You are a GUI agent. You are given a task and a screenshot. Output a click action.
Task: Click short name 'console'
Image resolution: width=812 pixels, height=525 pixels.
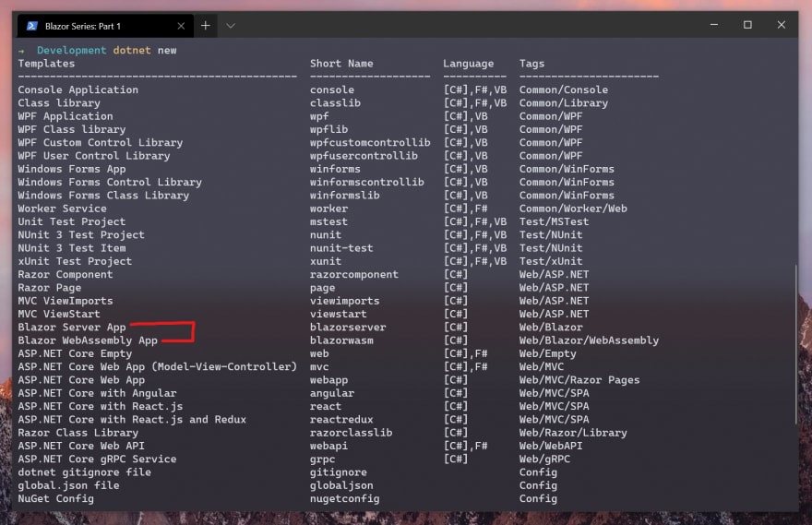(332, 89)
